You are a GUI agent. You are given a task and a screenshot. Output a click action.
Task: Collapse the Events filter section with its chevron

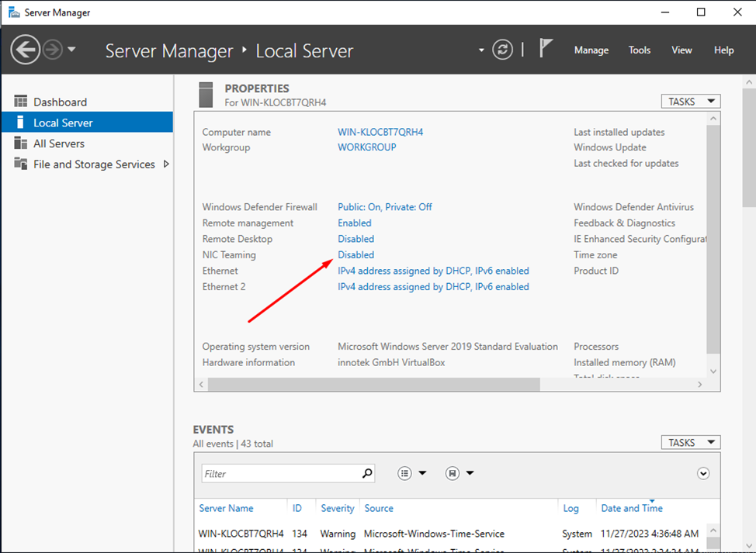[703, 473]
